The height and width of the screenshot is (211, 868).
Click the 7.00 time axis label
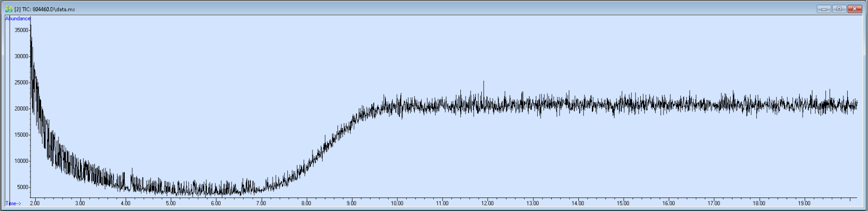261,204
